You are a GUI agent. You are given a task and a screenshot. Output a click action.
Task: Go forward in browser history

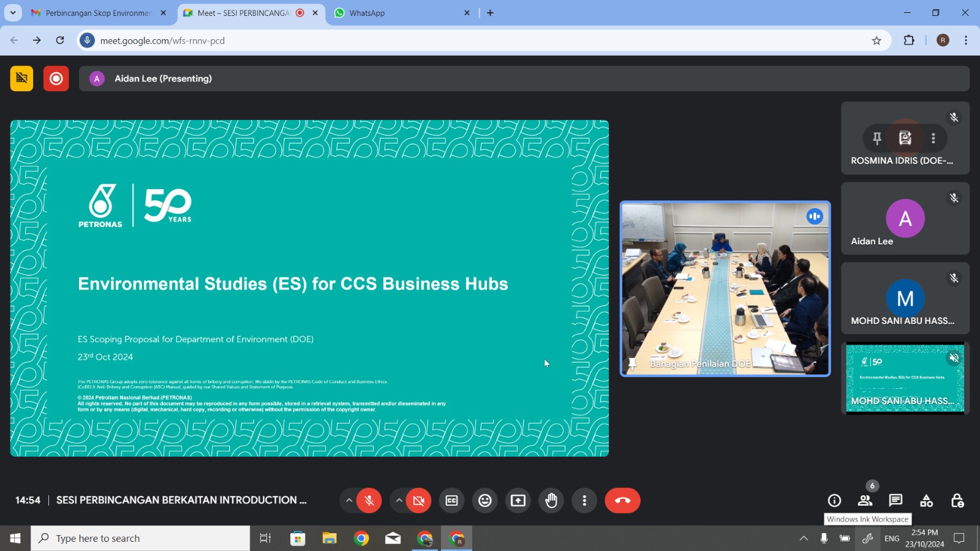point(37,40)
